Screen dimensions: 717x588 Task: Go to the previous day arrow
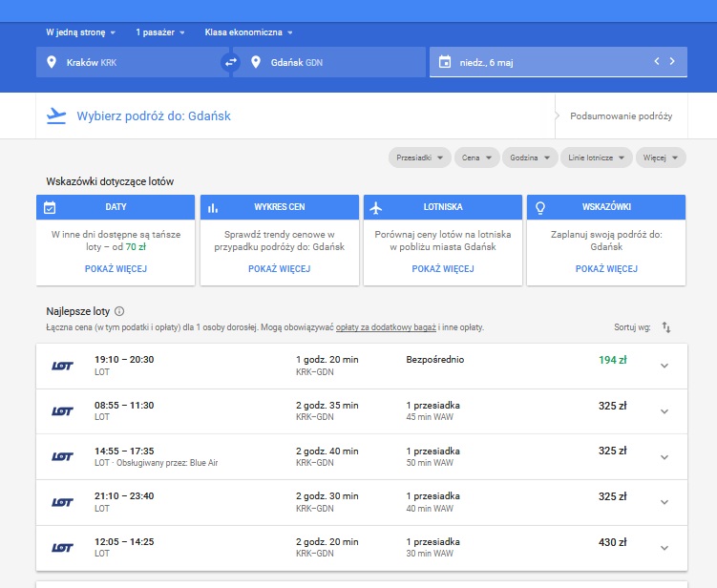tap(657, 61)
